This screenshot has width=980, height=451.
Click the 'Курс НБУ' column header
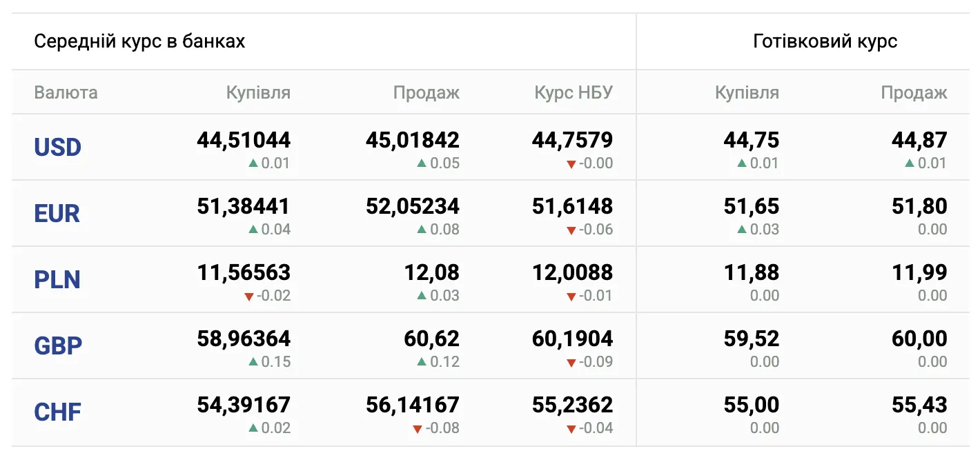point(574,92)
